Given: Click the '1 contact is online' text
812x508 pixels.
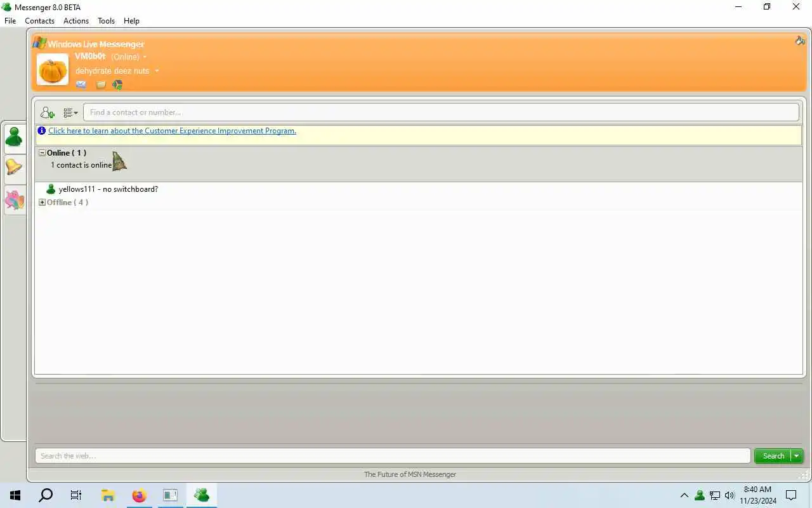Looking at the screenshot, I should 81,165.
